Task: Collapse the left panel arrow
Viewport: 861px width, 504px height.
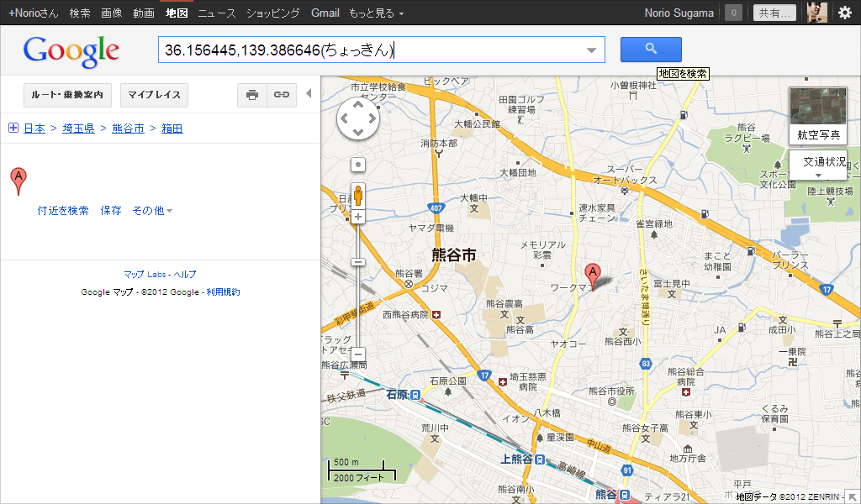Action: (x=309, y=93)
